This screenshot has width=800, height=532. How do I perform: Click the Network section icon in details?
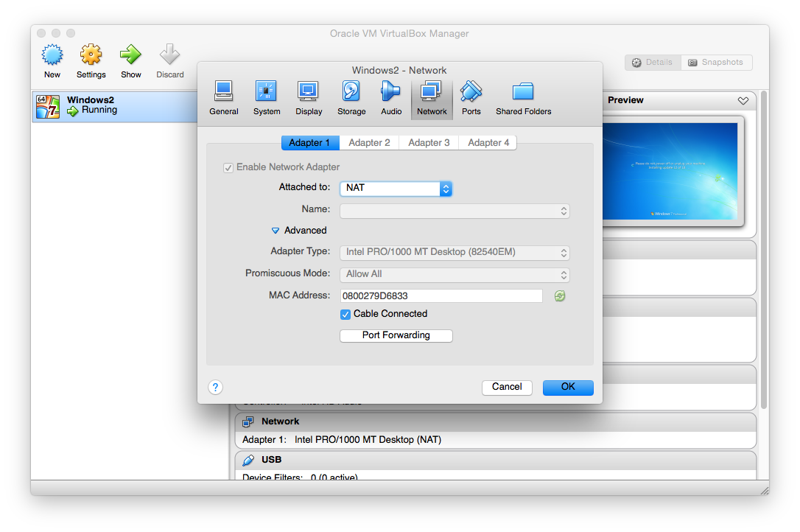(x=248, y=421)
